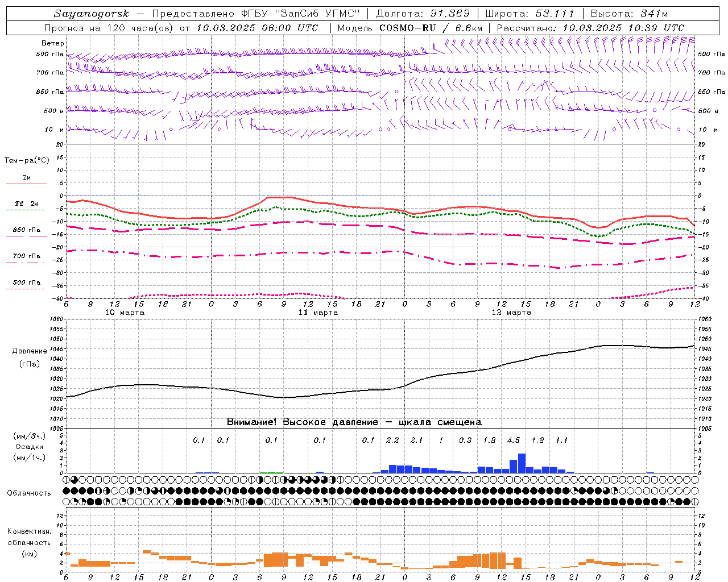Screen dimensions: 728x582
Task: Click the '12 марта' date label
Action: pyautogui.click(x=511, y=313)
